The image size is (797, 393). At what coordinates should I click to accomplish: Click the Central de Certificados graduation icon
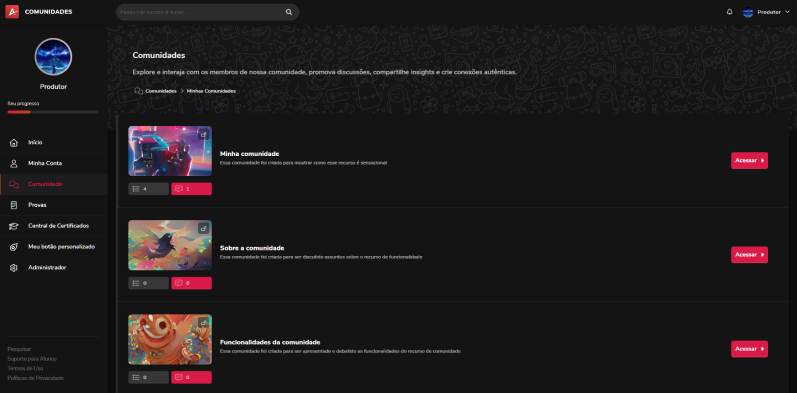click(14, 226)
